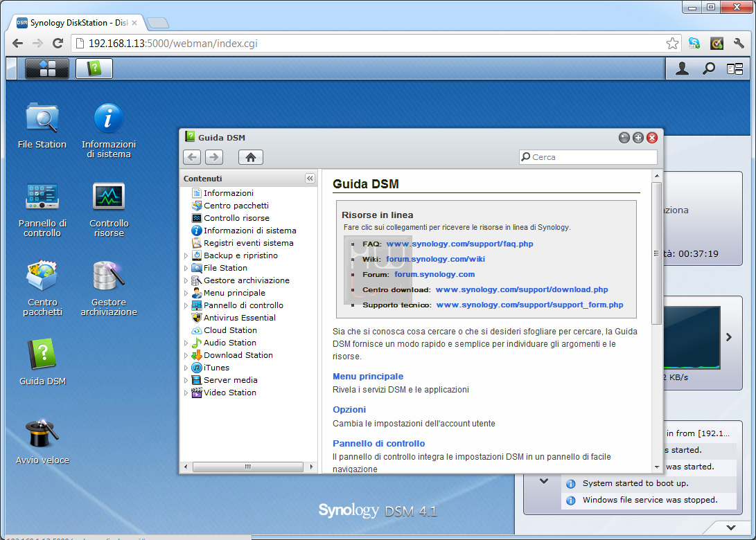Select 'System started to boot up.' log entry
The height and width of the screenshot is (540, 756).
649,484
